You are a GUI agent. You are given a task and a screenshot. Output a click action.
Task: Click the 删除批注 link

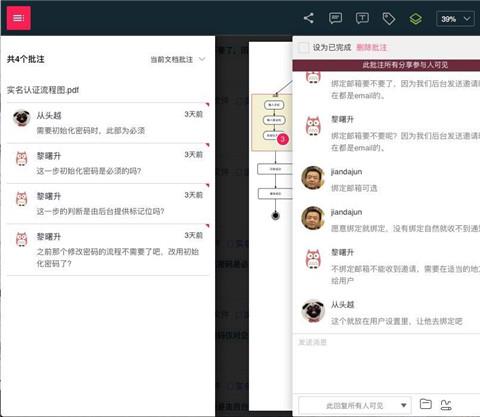click(372, 48)
